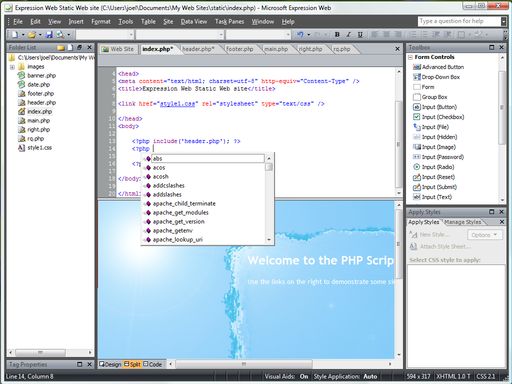Open the font name dropdown
The height and width of the screenshot is (384, 512).
[221, 34]
